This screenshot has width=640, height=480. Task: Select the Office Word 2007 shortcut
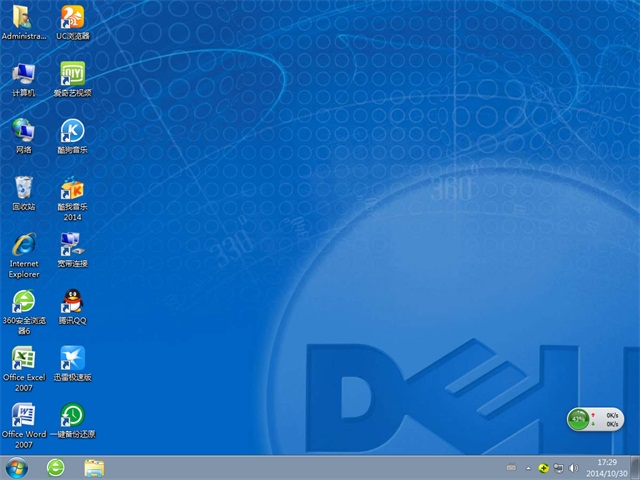point(24,415)
